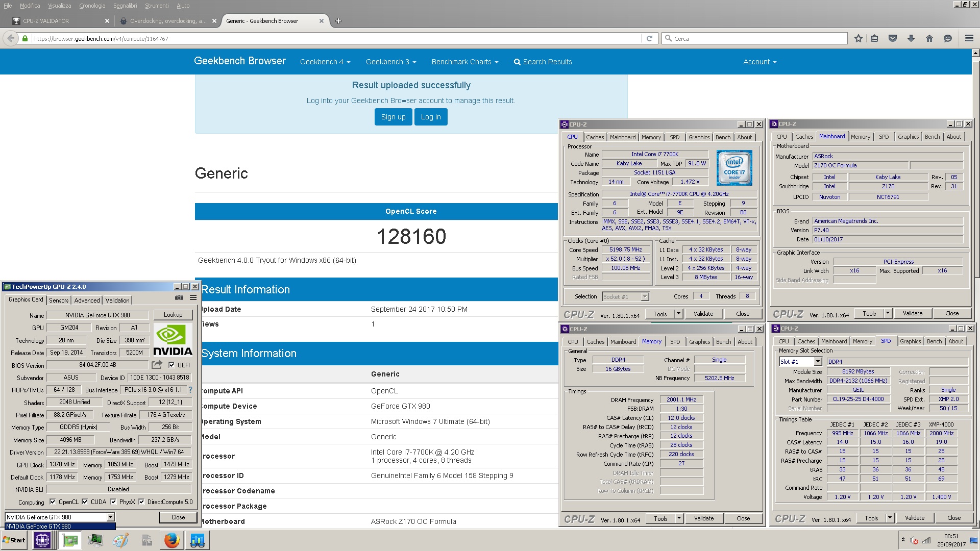Click the NVIDIA logo in GPU-Z
Viewport: 980px width, 551px height.
tap(173, 340)
